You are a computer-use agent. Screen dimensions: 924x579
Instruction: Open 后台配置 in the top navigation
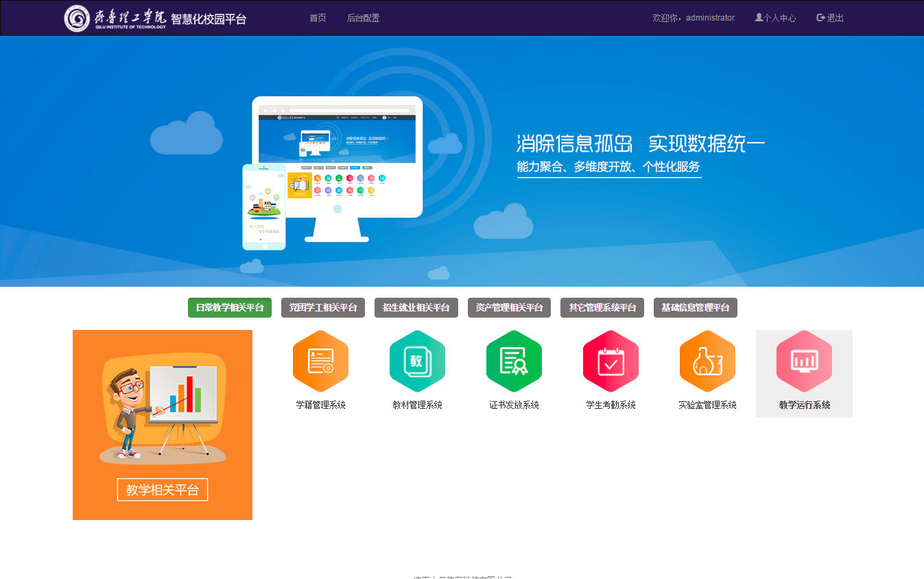click(x=363, y=18)
